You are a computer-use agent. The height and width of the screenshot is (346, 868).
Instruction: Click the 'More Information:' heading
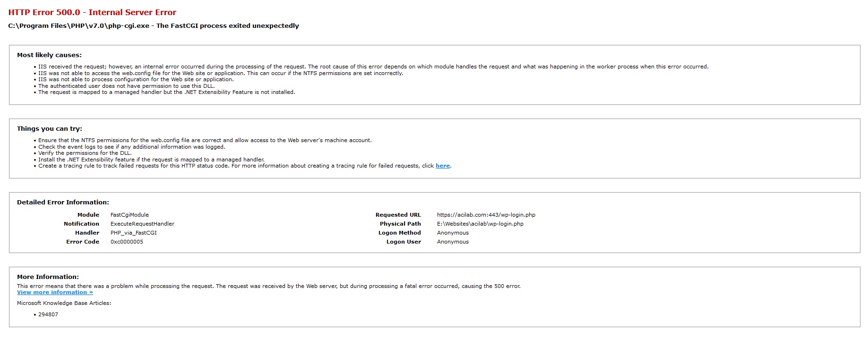point(48,277)
